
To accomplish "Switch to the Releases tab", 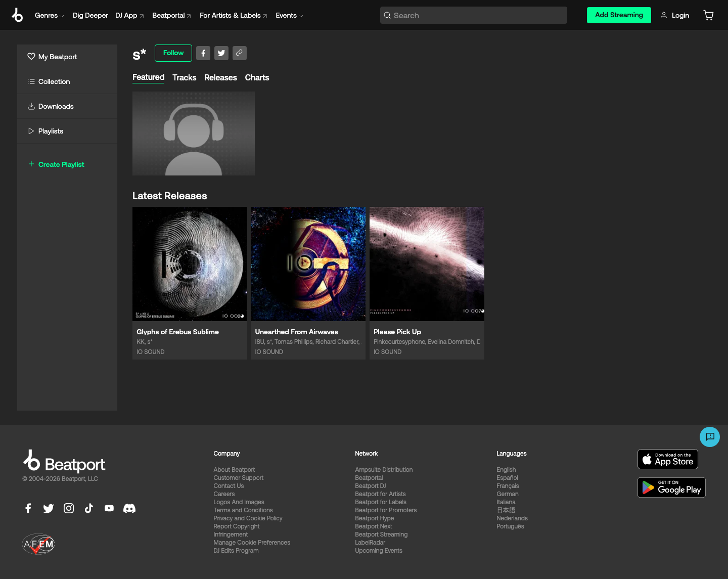I will click(x=220, y=77).
